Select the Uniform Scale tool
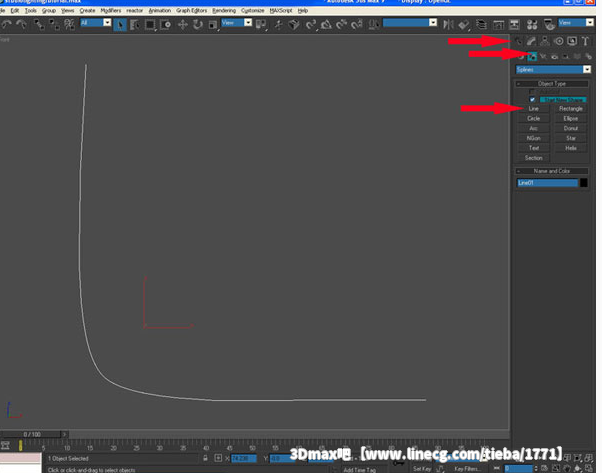Viewport: 602px width, 473px height. click(213, 25)
